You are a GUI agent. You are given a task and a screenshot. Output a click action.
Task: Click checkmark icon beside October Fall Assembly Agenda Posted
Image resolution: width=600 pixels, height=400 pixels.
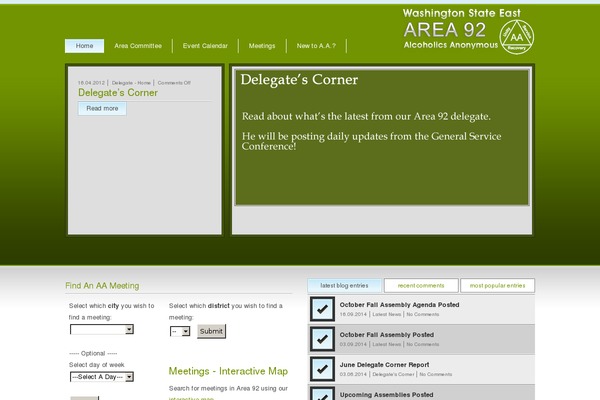click(x=322, y=309)
